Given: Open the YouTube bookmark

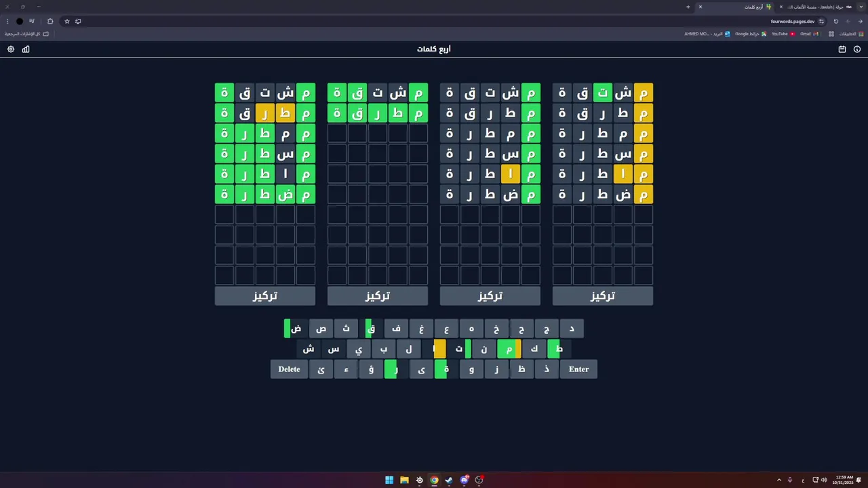Looking at the screenshot, I should [x=783, y=33].
